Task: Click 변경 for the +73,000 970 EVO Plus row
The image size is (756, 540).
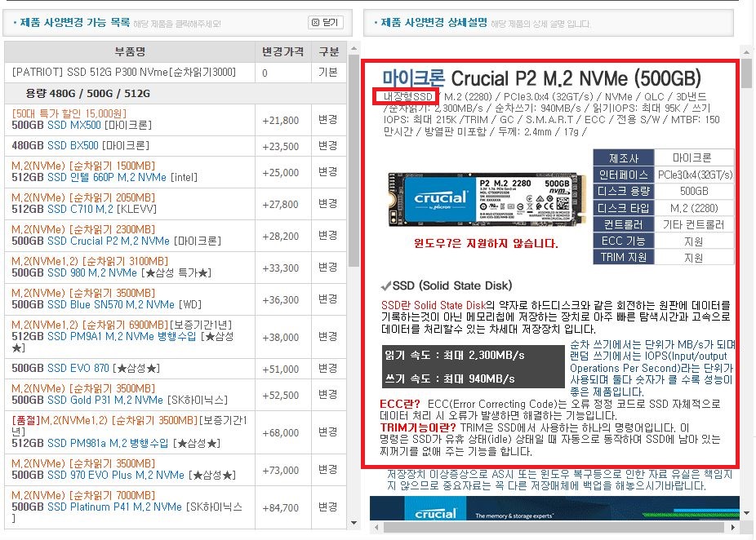Action: tap(328, 469)
